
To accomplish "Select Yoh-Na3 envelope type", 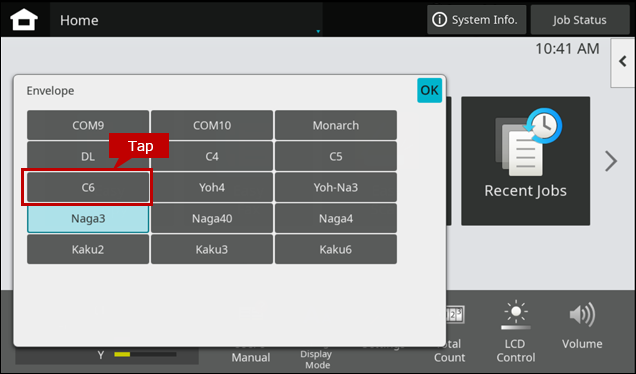I will 336,187.
